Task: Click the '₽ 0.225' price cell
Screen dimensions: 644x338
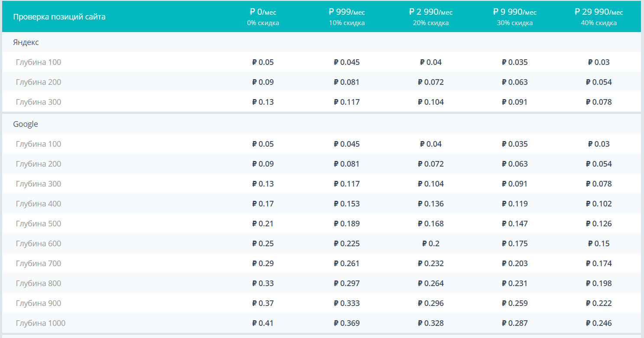Action: (347, 244)
